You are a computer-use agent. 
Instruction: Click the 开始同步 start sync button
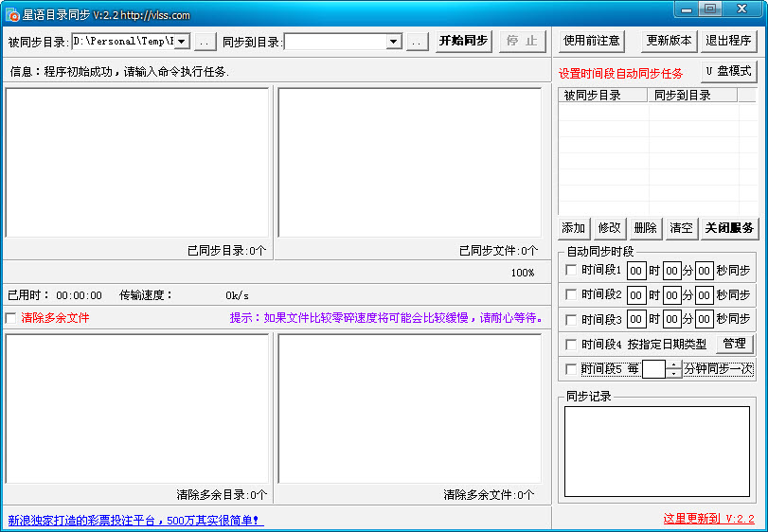[464, 41]
